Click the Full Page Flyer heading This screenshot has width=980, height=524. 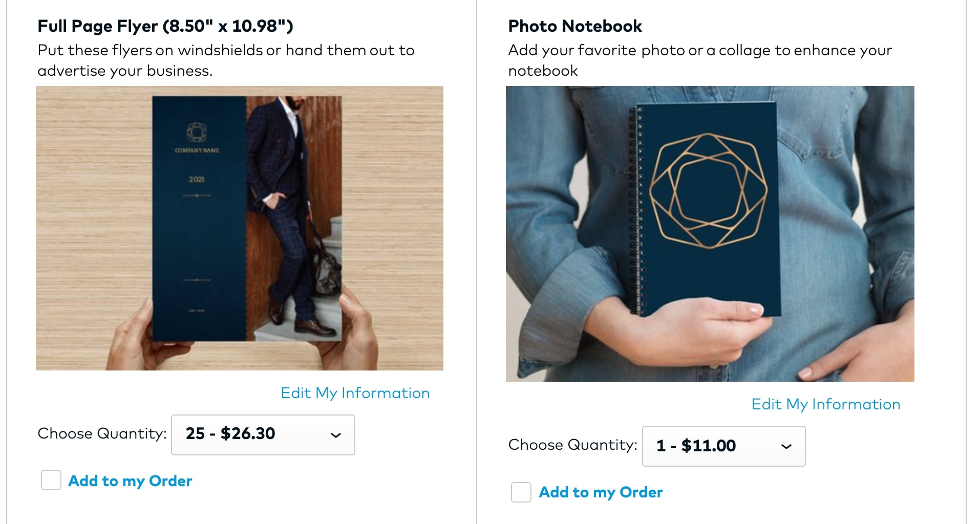[165, 26]
